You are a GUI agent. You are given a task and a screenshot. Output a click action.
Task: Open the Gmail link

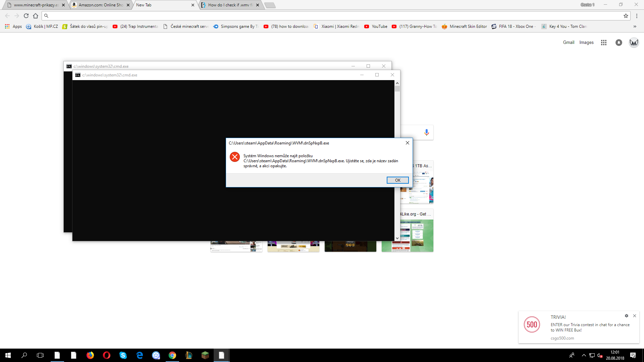coord(569,43)
